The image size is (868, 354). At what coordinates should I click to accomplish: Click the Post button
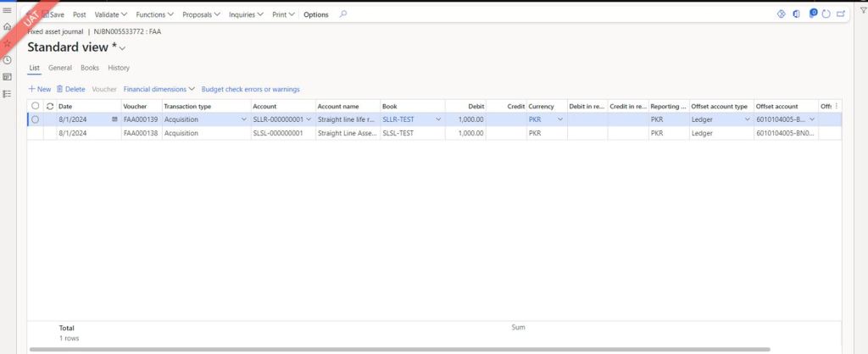tap(80, 14)
